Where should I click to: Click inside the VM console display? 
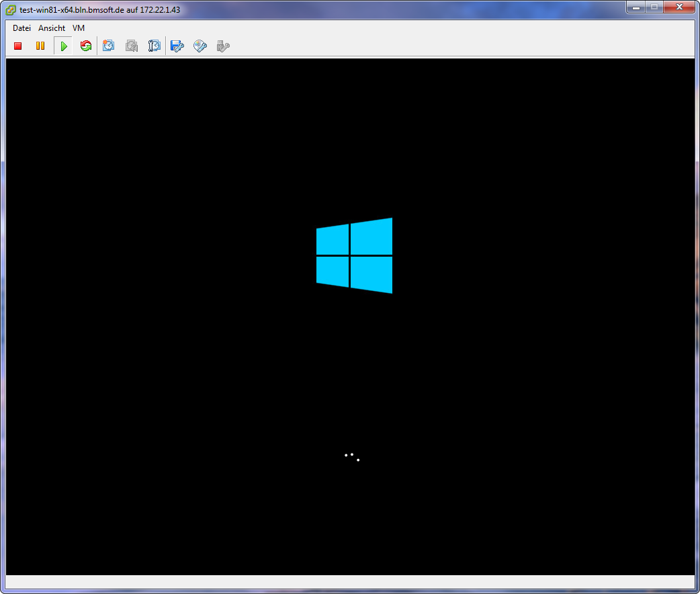tap(350, 316)
